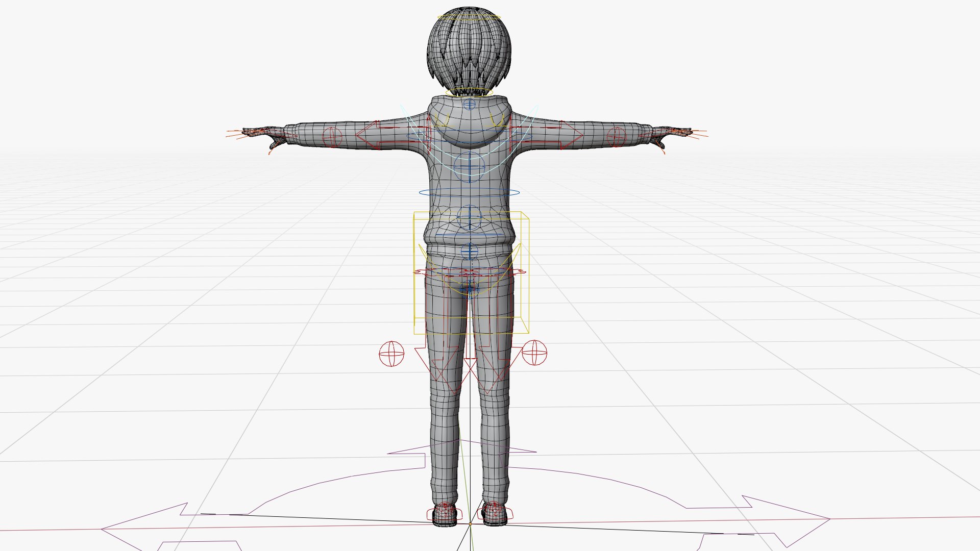
Task: Select the right foot shoe control
Action: click(x=495, y=513)
